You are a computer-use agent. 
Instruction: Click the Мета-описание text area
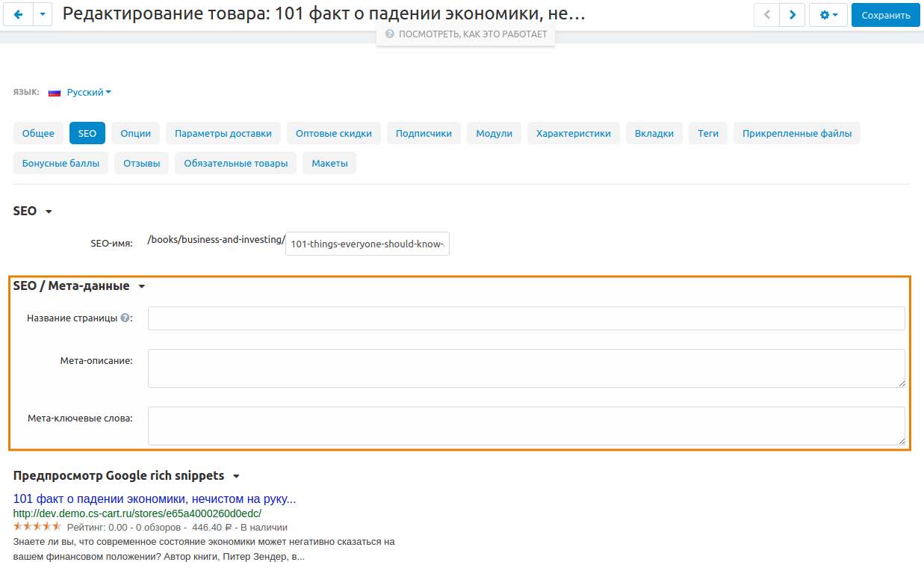tap(526, 368)
